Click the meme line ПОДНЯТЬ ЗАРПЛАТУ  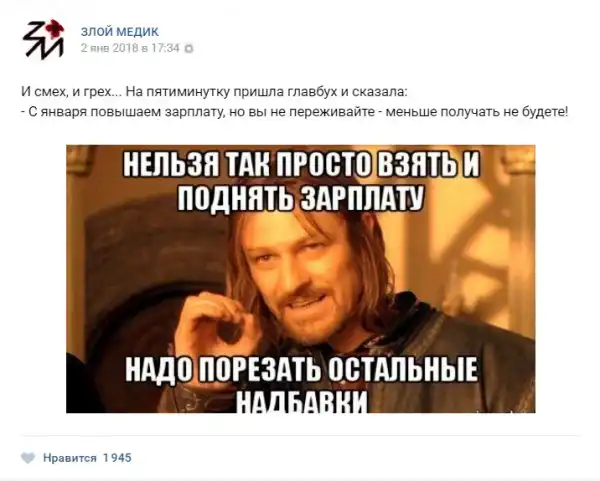[x=300, y=199]
